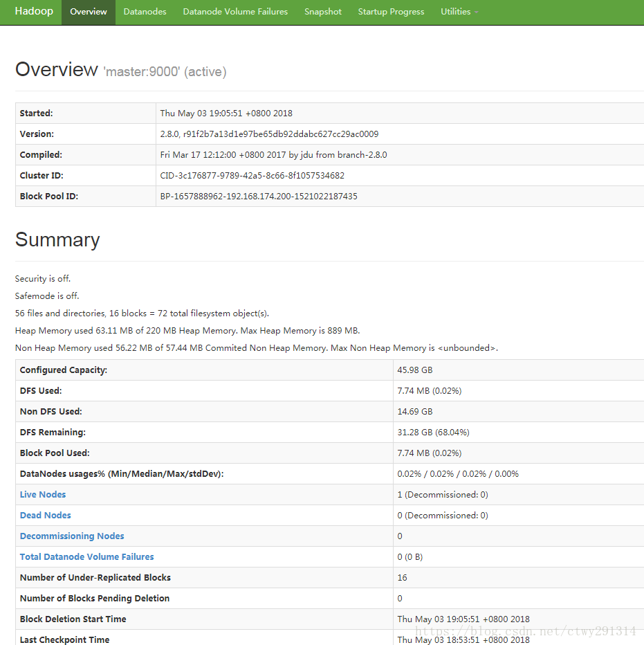Click the 'Security is off.' text
Viewport: 644px width, 645px height.
point(43,278)
